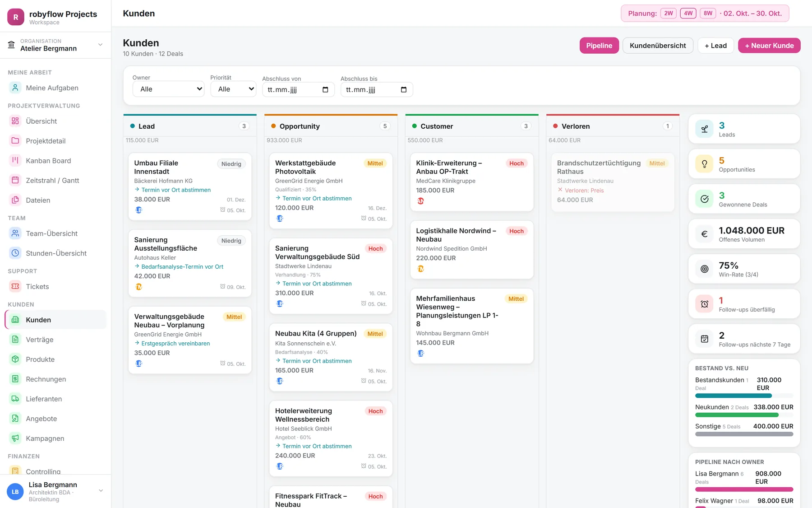Click Hoch badge on Fitnesspark FitTrack card
The height and width of the screenshot is (508, 812).
[375, 496]
